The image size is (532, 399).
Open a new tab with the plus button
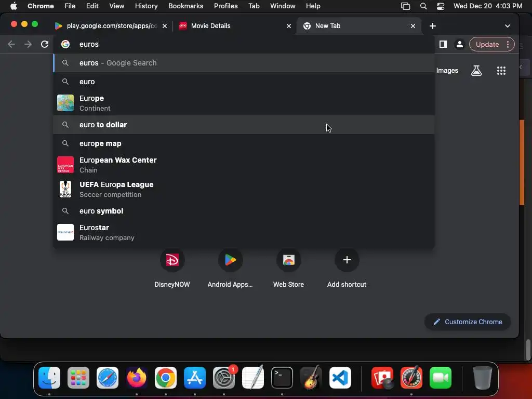point(433,26)
